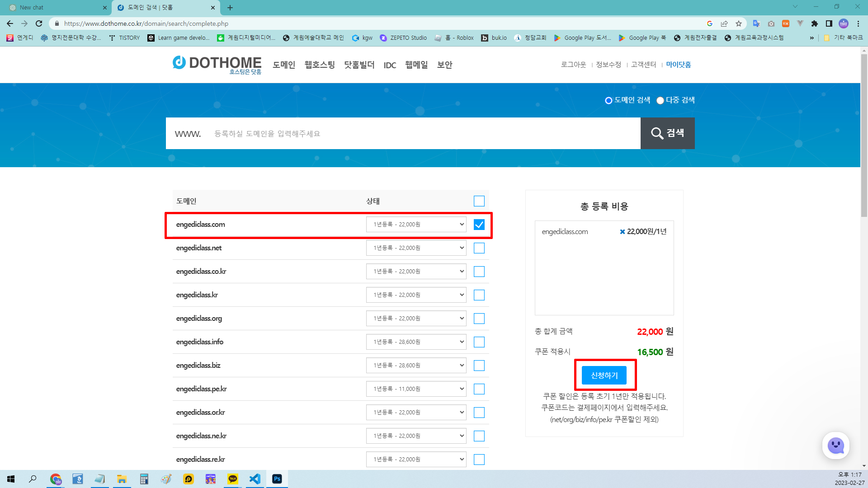This screenshot has width=868, height=488.
Task: Open KakaoTalk from the taskbar
Action: [233, 479]
